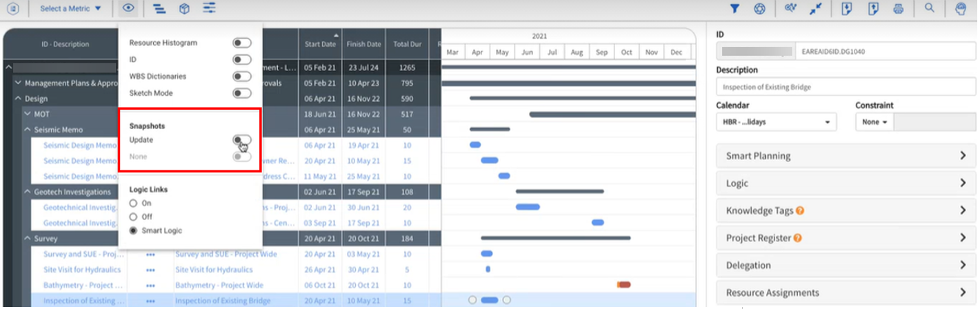Expand the Resource Assignments section
980x309 pixels.
(x=845, y=292)
